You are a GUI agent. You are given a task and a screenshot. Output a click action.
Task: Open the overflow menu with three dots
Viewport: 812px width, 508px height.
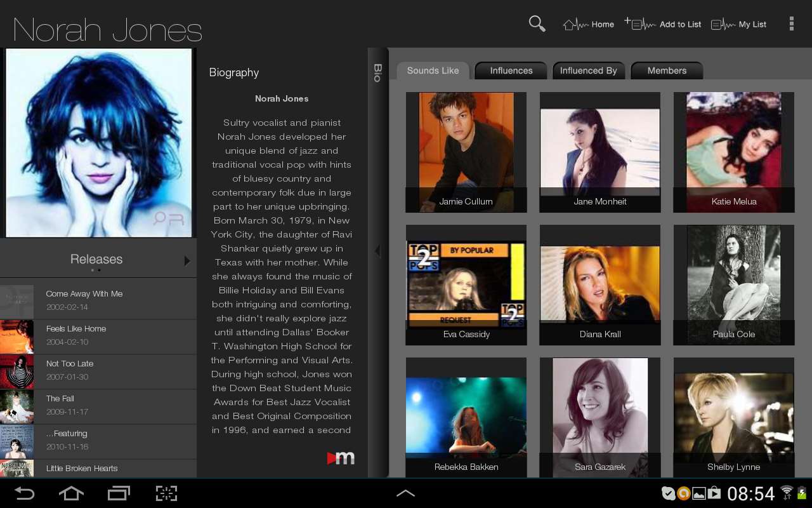[x=791, y=23]
